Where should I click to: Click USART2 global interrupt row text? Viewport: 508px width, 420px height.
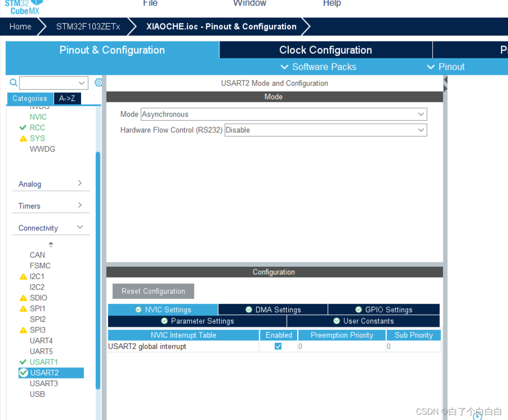(x=147, y=347)
